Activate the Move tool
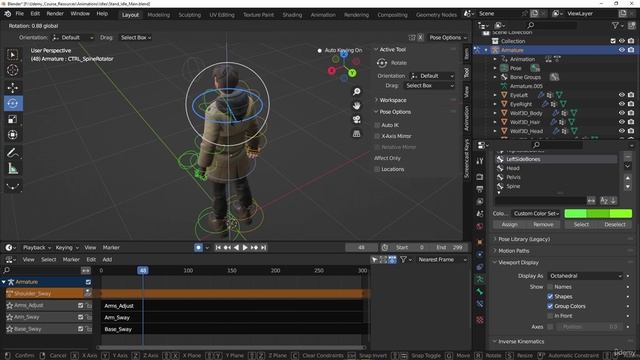The image size is (640, 360). [x=13, y=87]
